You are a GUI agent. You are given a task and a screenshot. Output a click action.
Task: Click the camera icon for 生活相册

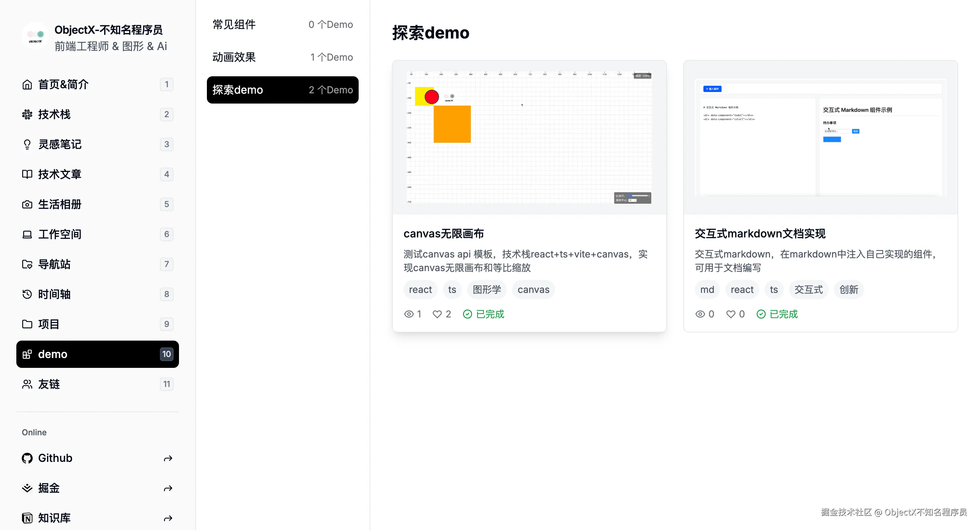[27, 204]
